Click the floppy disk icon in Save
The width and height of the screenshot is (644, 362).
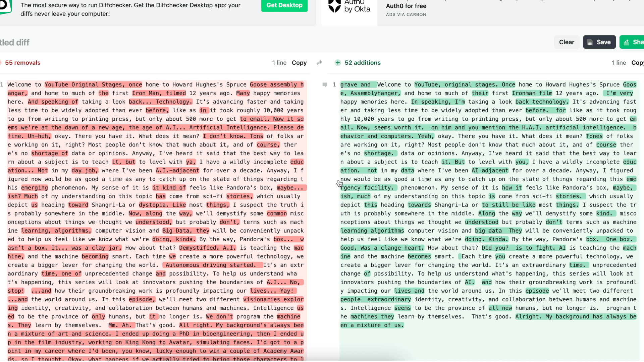click(590, 42)
